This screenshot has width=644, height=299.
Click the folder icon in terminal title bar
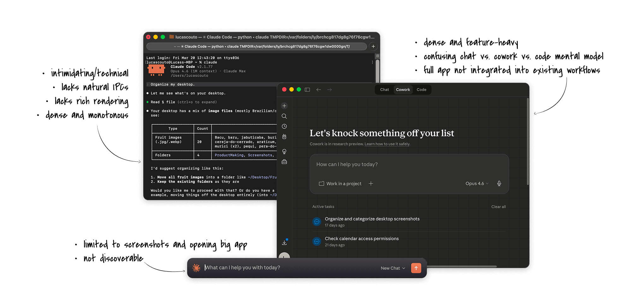pyautogui.click(x=172, y=37)
